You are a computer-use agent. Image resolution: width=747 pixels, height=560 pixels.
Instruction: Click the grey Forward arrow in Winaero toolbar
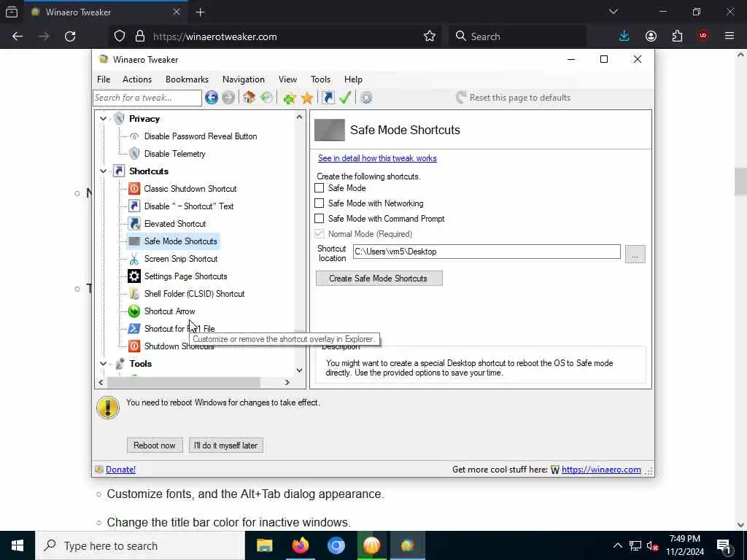(x=228, y=98)
